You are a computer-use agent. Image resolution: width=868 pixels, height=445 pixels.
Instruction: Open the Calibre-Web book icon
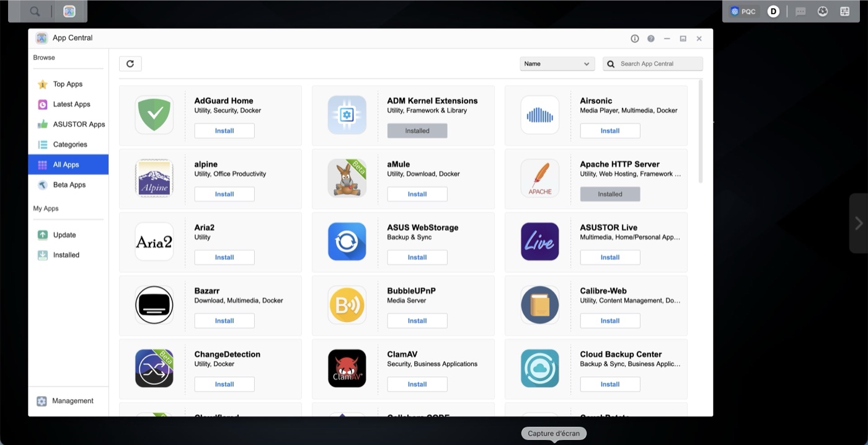pyautogui.click(x=540, y=305)
